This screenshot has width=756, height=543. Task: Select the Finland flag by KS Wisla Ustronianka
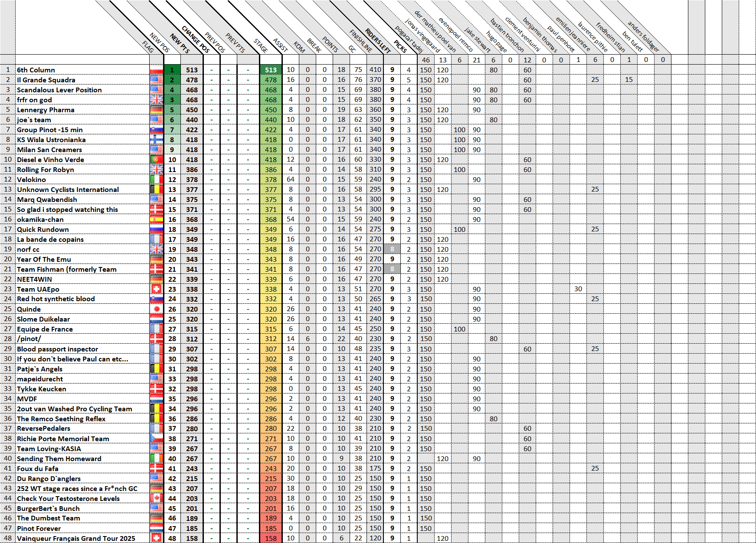coord(156,140)
